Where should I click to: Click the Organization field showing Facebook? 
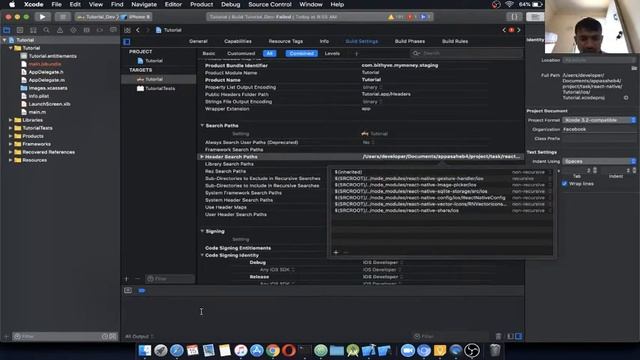[599, 129]
